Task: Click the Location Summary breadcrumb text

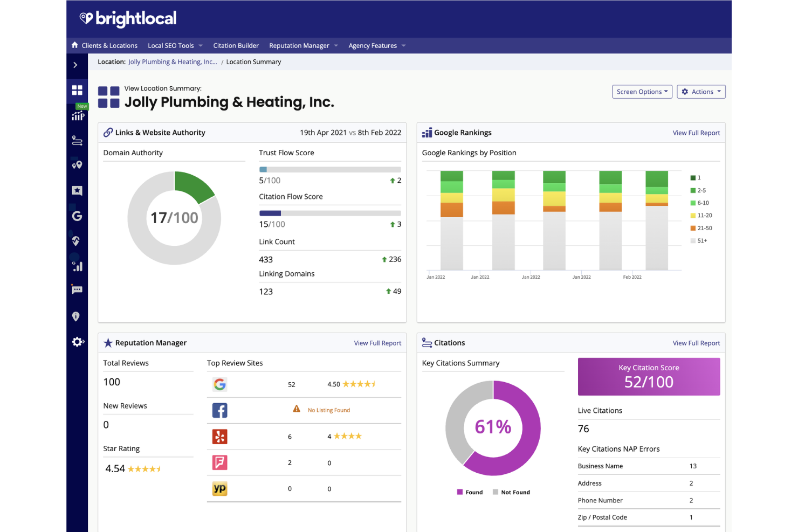Action: tap(253, 62)
